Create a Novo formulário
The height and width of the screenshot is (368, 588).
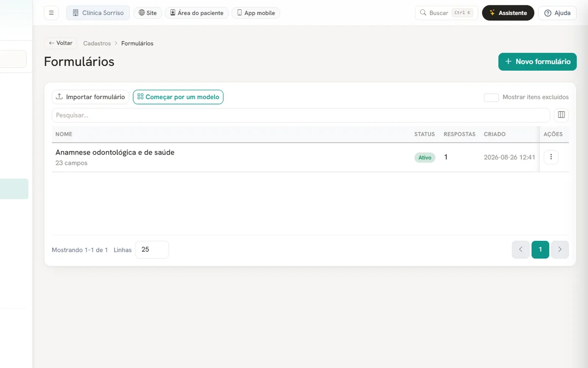(x=538, y=62)
